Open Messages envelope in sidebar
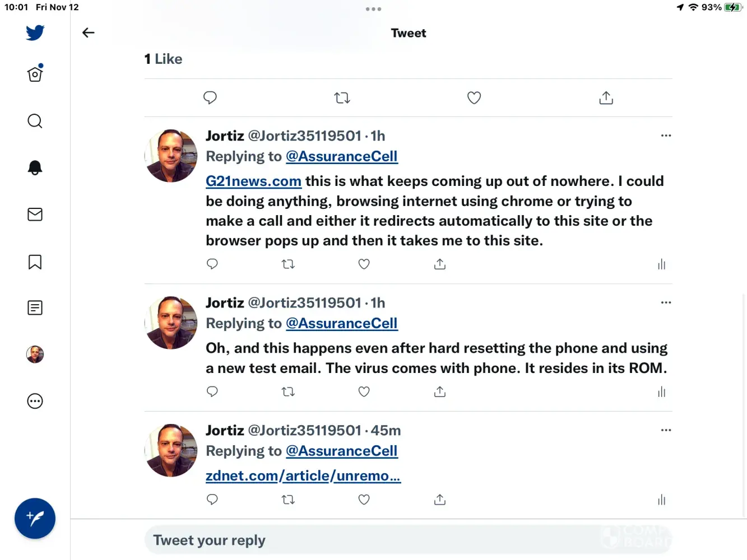The image size is (747, 560). [35, 214]
